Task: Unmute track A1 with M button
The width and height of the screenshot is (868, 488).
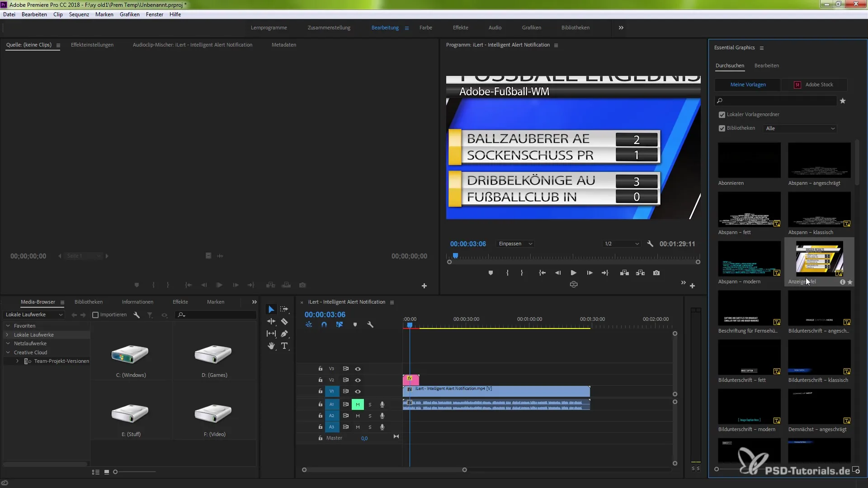Action: point(358,404)
